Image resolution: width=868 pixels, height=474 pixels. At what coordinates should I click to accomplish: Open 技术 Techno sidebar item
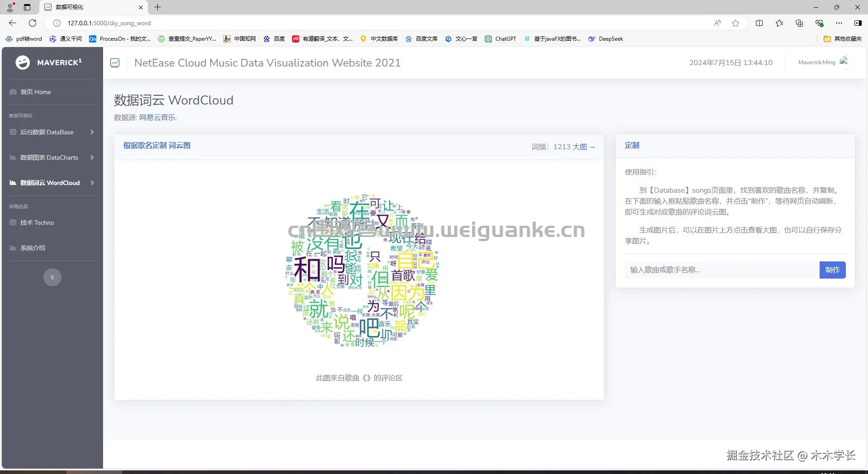click(x=37, y=223)
